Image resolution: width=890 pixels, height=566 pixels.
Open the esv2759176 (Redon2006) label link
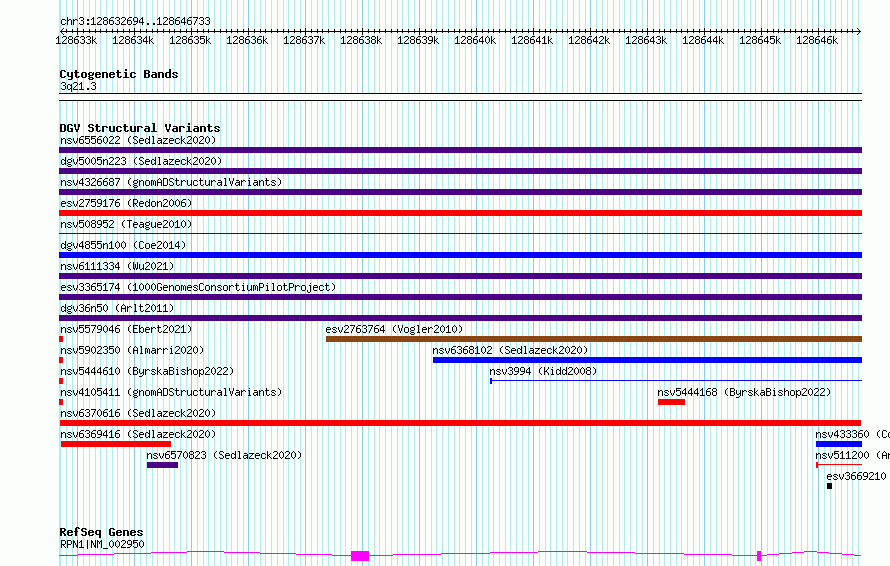[126, 203]
